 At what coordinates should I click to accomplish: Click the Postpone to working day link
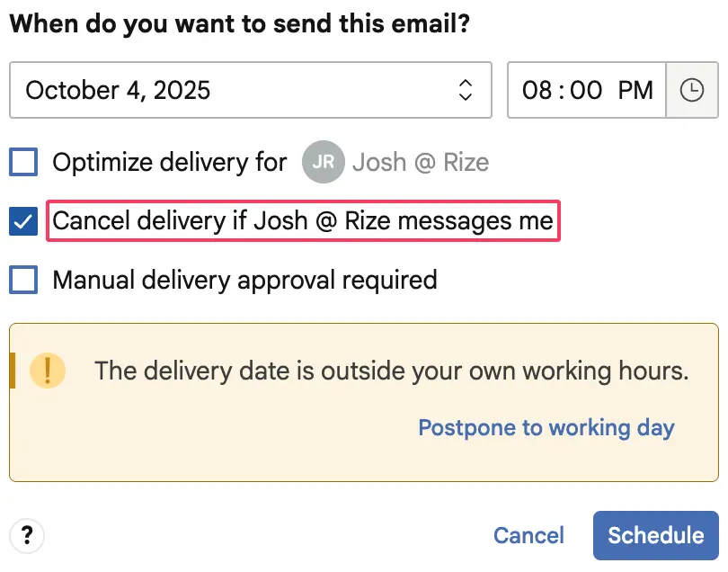pos(546,427)
